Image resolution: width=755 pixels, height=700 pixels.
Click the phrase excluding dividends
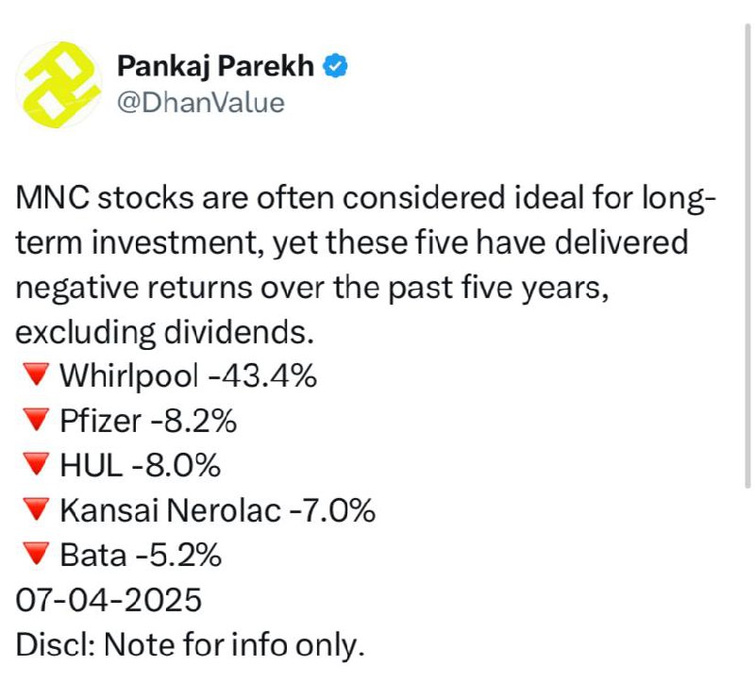164,333
